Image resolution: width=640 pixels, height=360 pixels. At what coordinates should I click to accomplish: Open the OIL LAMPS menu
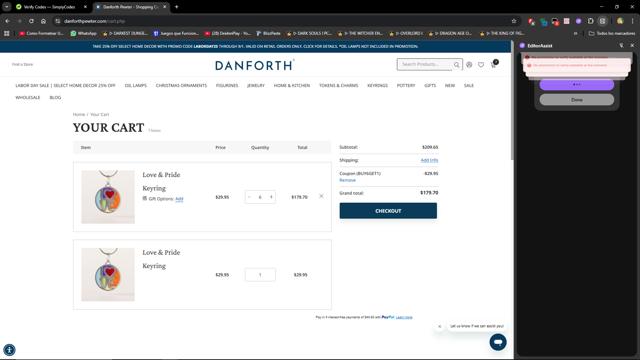136,86
